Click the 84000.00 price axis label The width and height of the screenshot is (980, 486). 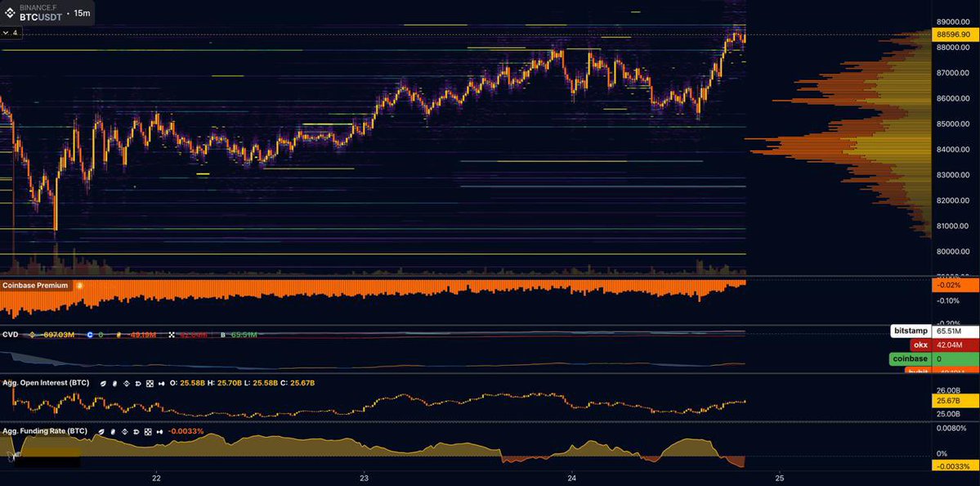[952, 150]
